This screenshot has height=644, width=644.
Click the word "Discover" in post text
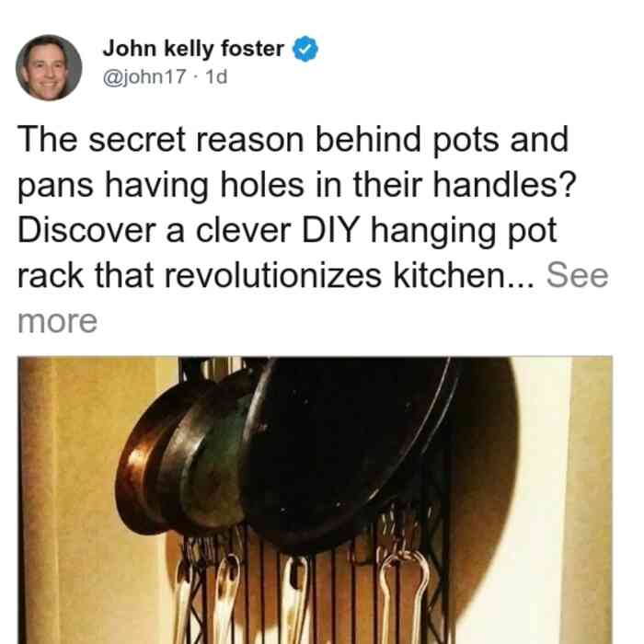[x=86, y=230]
